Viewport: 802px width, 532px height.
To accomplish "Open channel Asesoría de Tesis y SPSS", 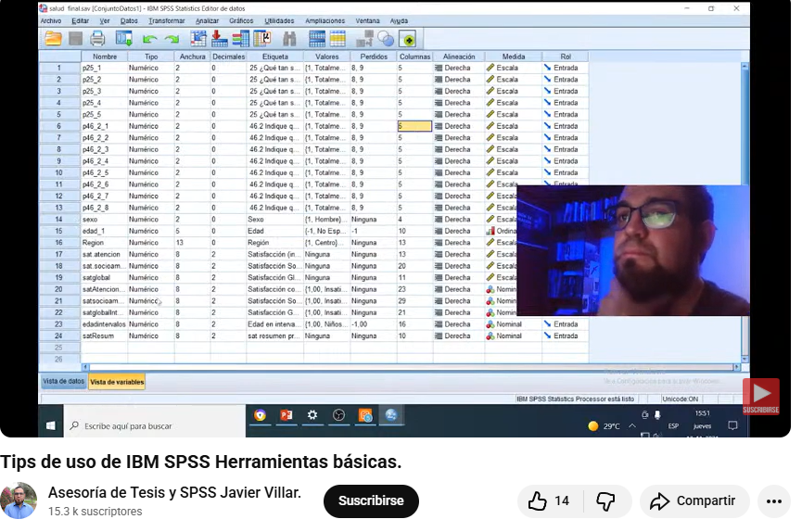I will click(x=174, y=493).
